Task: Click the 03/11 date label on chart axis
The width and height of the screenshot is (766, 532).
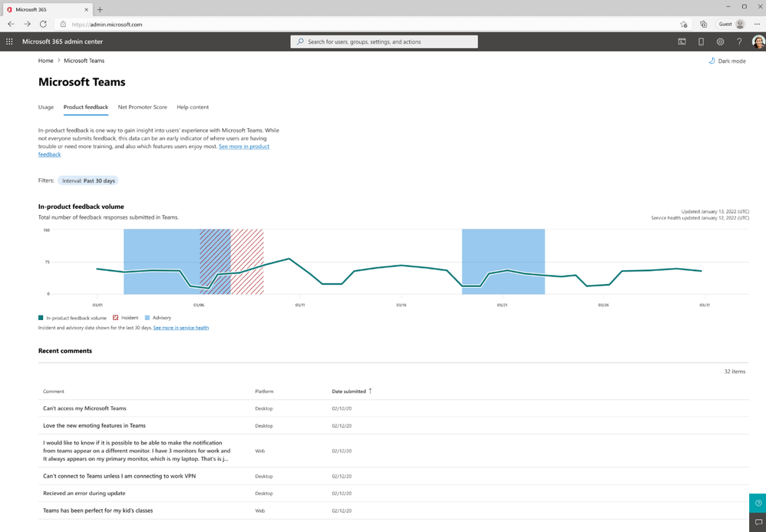Action: (x=300, y=305)
